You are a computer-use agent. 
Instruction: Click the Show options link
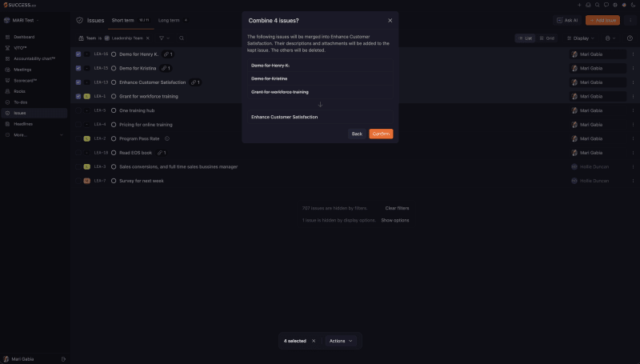coord(394,220)
